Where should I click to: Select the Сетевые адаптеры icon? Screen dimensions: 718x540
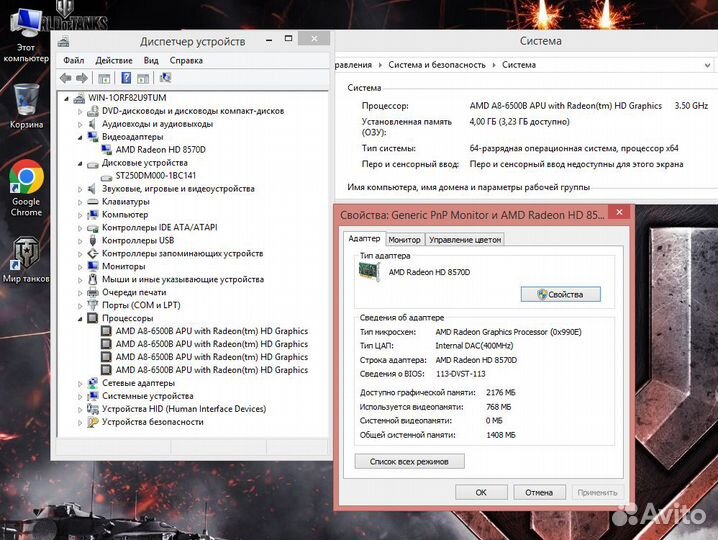pyautogui.click(x=93, y=383)
